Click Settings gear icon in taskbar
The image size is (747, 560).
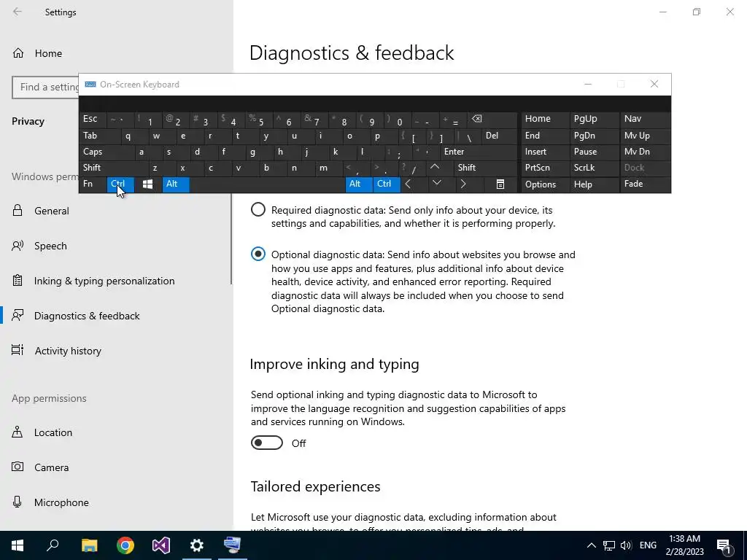point(197,545)
